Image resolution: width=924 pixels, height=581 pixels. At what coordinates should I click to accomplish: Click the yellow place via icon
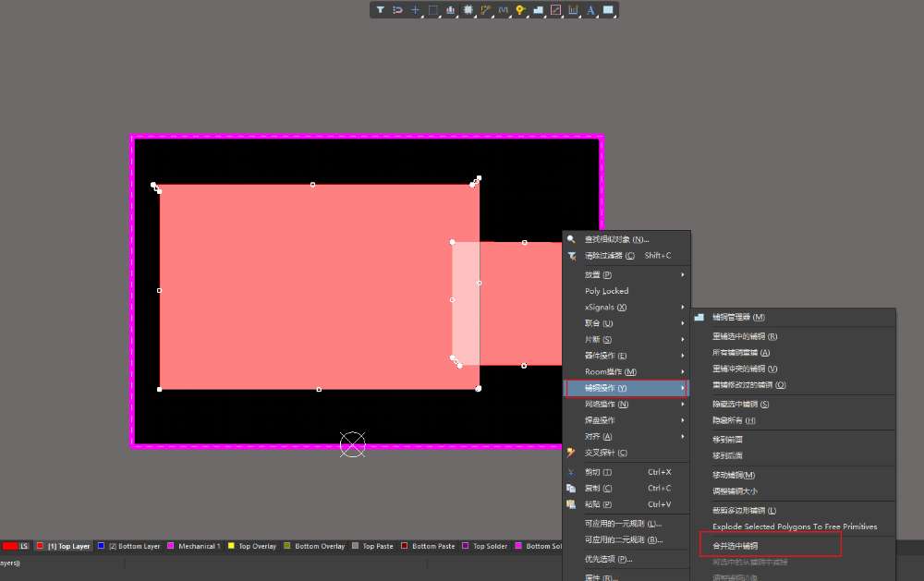point(520,10)
